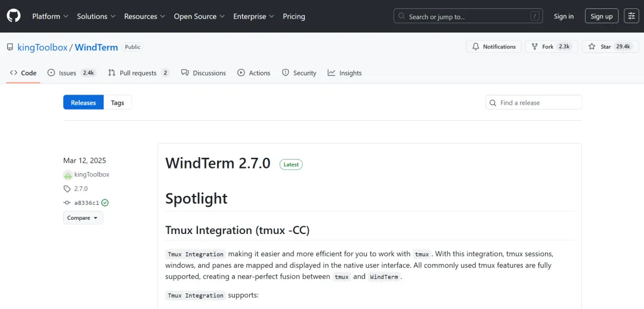Viewport: 644px width, 309px height.
Task: Expand the Platform menu
Action: [x=50, y=16]
